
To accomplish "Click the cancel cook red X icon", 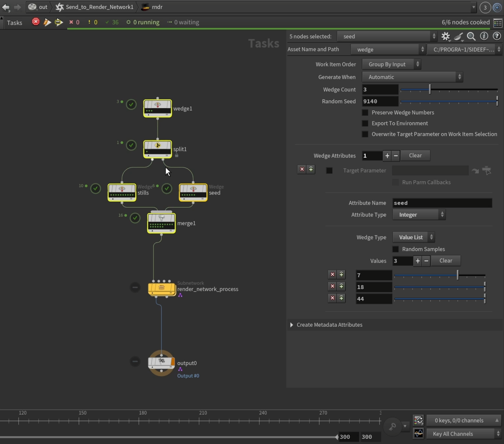I will pyautogui.click(x=36, y=22).
